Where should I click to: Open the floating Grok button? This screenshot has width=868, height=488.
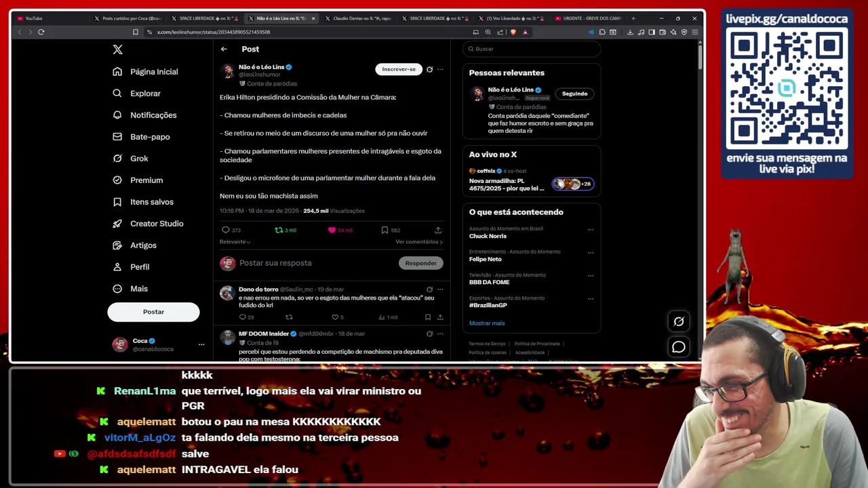click(x=679, y=321)
